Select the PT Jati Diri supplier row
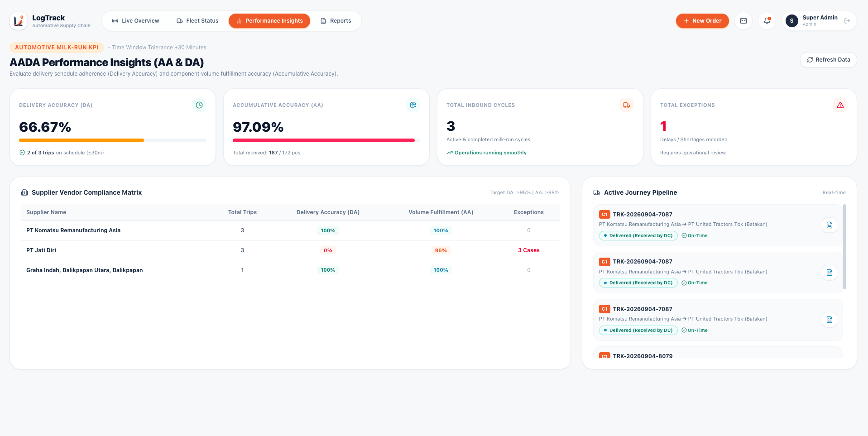Image resolution: width=868 pixels, height=436 pixels. coord(290,250)
